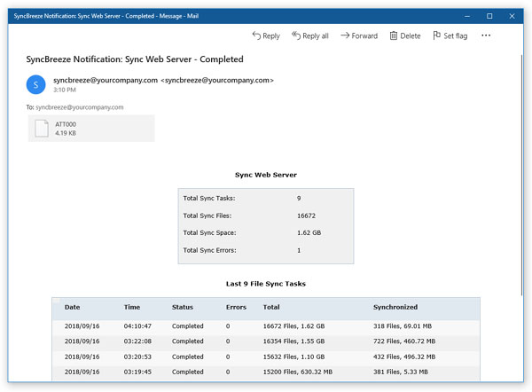Image resolution: width=532 pixels, height=392 pixels.
Task: Choose Reply all in the toolbar
Action: pos(310,35)
